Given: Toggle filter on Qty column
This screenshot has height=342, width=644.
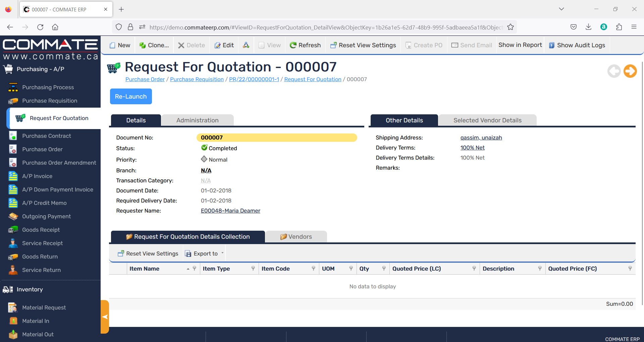Looking at the screenshot, I should tap(384, 269).
